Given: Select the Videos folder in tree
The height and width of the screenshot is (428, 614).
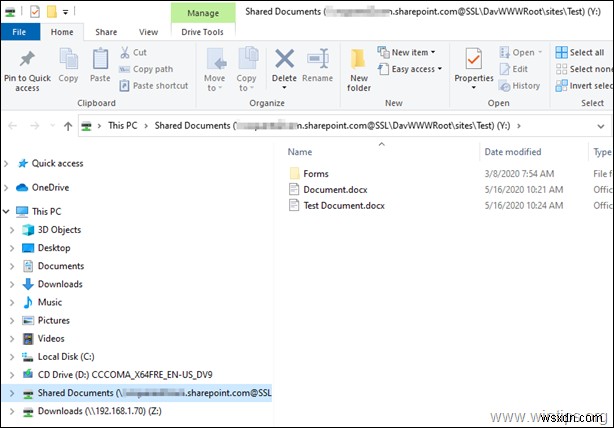Looking at the screenshot, I should pos(51,338).
